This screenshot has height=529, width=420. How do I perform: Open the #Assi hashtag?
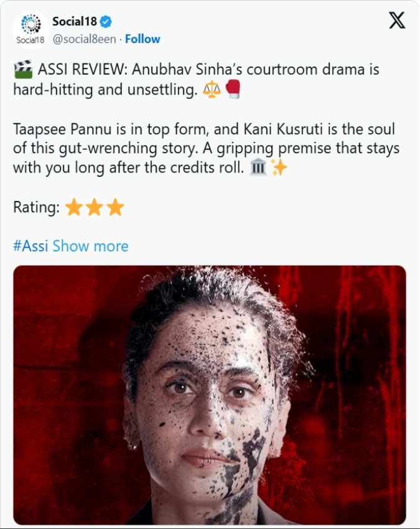coord(30,246)
